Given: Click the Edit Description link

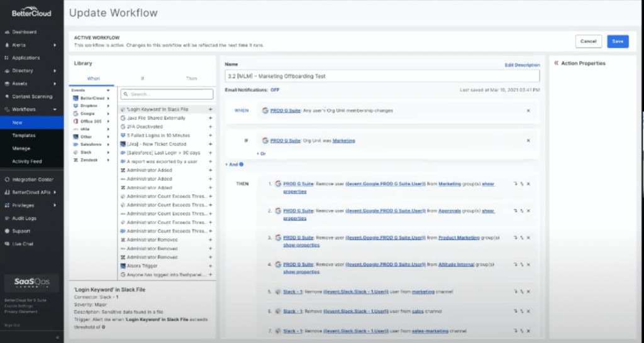Looking at the screenshot, I should pos(522,65).
